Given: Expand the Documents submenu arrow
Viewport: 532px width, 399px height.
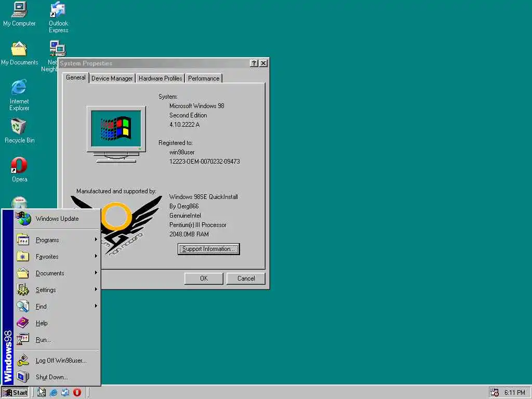Looking at the screenshot, I should 96,273.
